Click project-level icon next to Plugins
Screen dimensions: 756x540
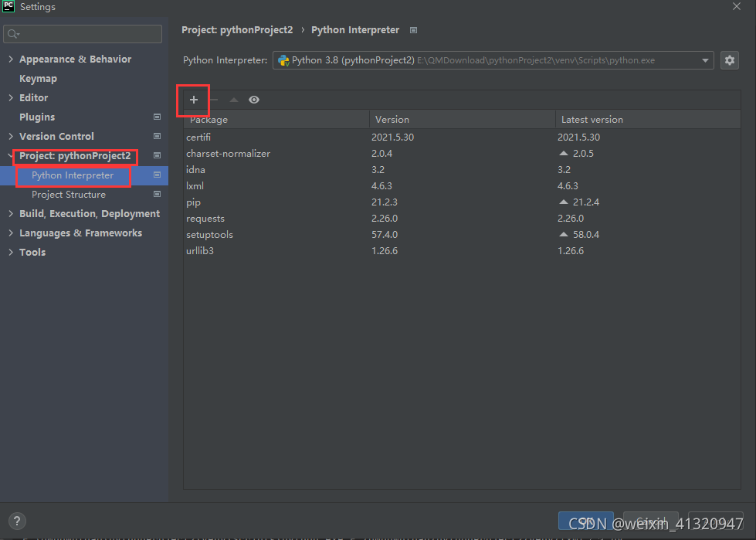coord(158,117)
